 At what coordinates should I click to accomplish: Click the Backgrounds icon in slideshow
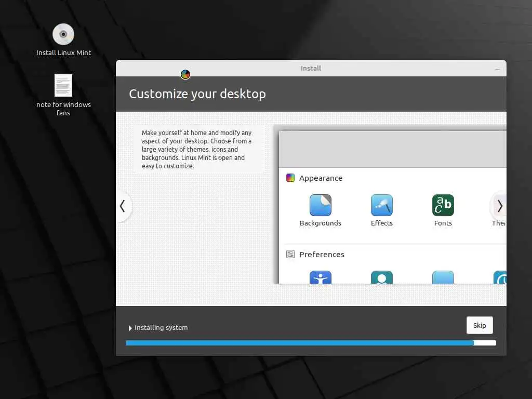point(320,205)
